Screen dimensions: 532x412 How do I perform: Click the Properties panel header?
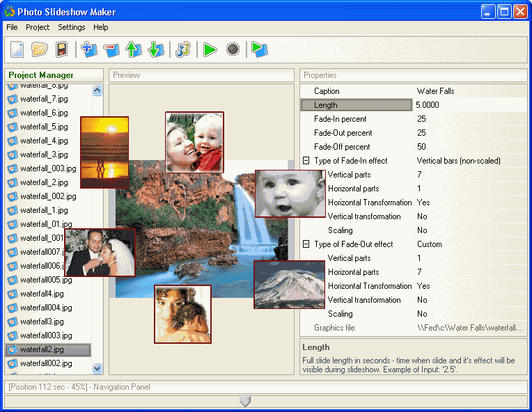pos(413,75)
